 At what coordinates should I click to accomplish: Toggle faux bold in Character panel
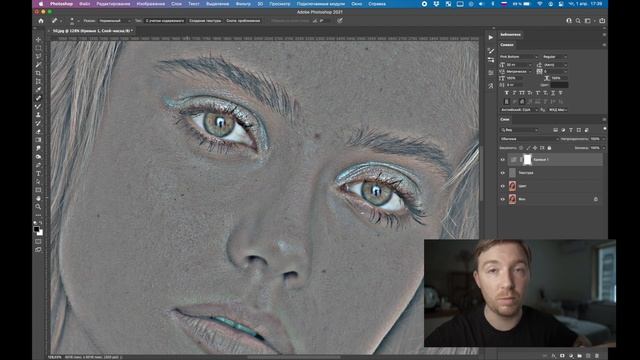point(507,93)
